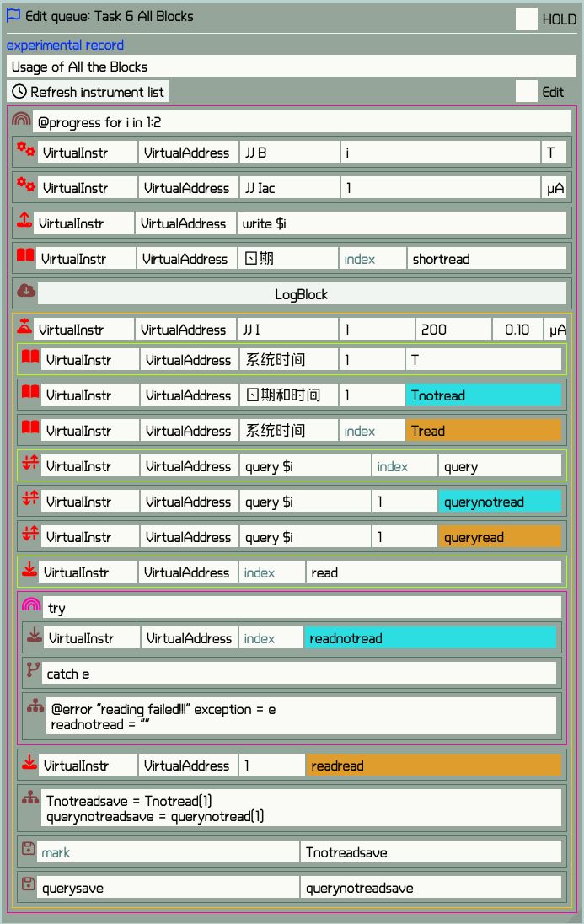This screenshot has height=924, width=584.
Task: Click the orange Tread field
Action: pos(483,431)
